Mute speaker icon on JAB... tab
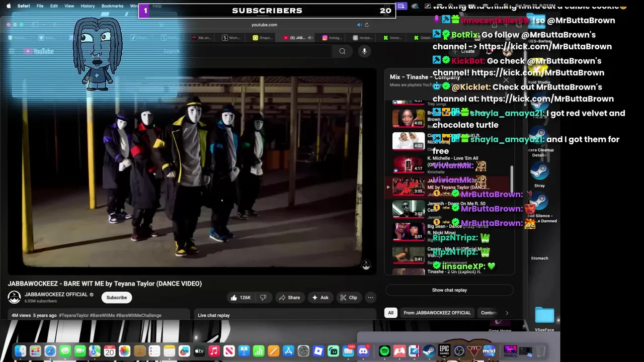Viewport: 644px width, 362px height. coord(310,38)
